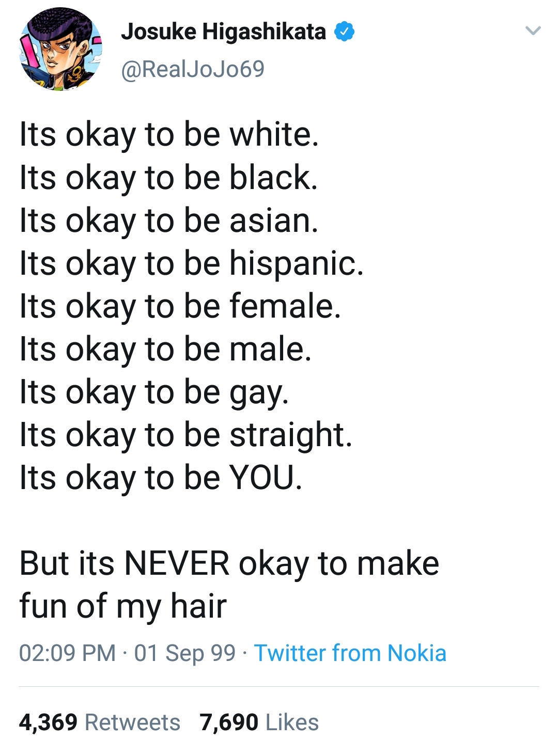View the 7,690 Likes list
The image size is (558, 756).
tap(259, 722)
